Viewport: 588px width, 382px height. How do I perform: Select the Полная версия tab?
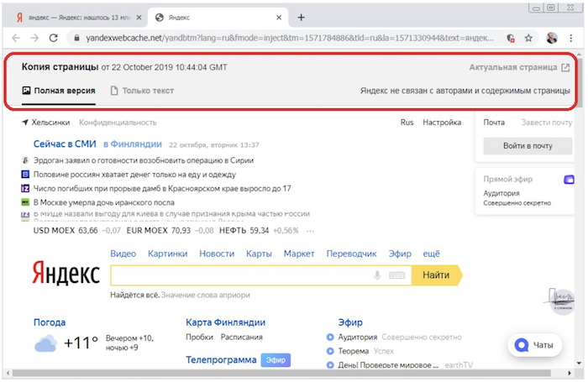tap(59, 91)
